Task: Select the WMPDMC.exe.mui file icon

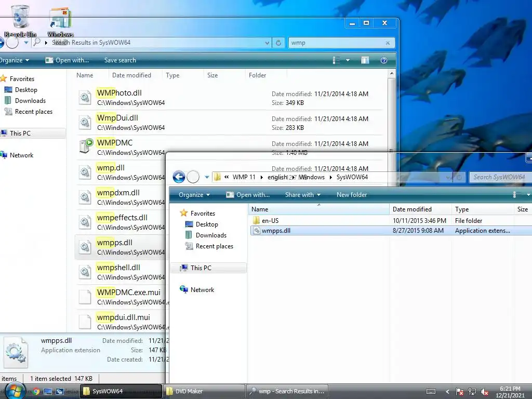Action: point(85,297)
